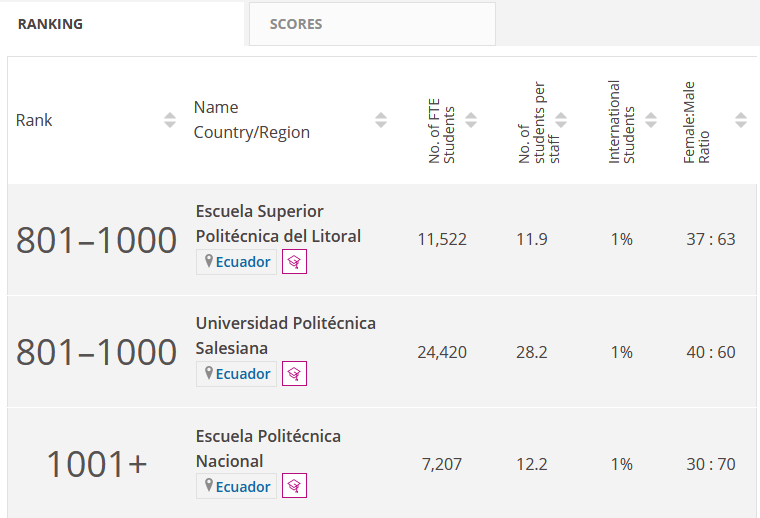This screenshot has width=760, height=518.
Task: Select rank 801–1000 of Politécnica del Litoral
Action: pos(96,240)
